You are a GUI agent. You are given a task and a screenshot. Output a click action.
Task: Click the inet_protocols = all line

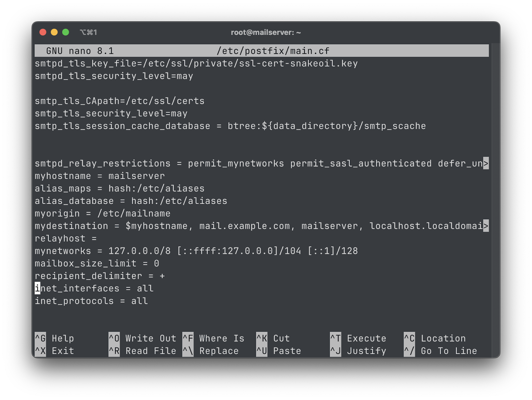[91, 301]
